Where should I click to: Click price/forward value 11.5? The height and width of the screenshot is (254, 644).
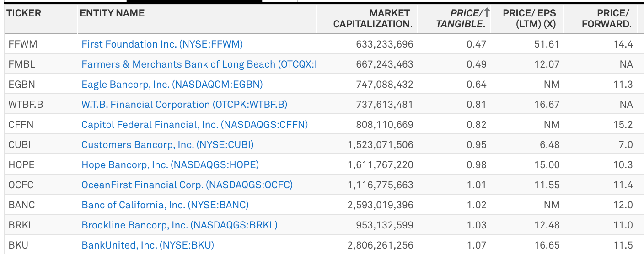click(x=623, y=245)
